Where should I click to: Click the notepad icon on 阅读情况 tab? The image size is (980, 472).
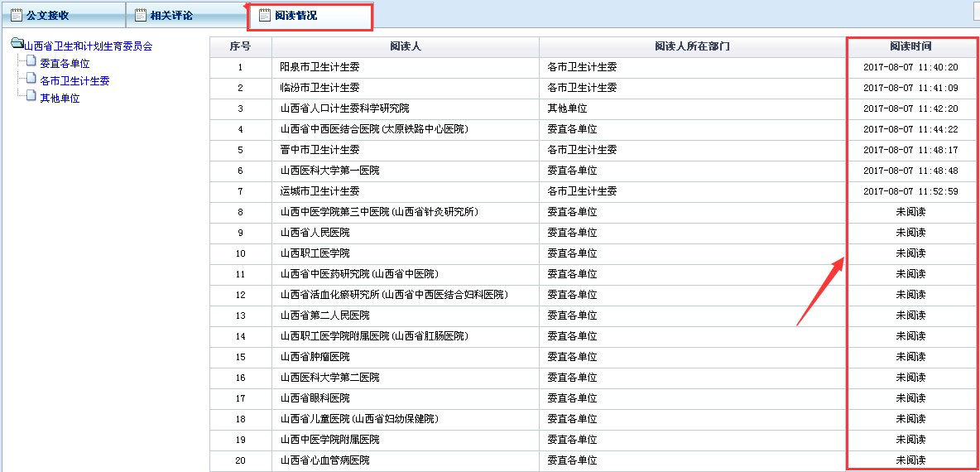point(265,15)
